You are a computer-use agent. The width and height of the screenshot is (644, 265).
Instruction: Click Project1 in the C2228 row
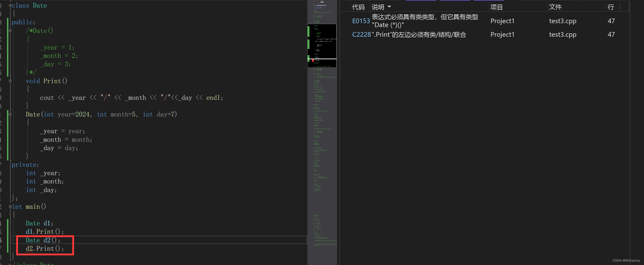[502, 34]
